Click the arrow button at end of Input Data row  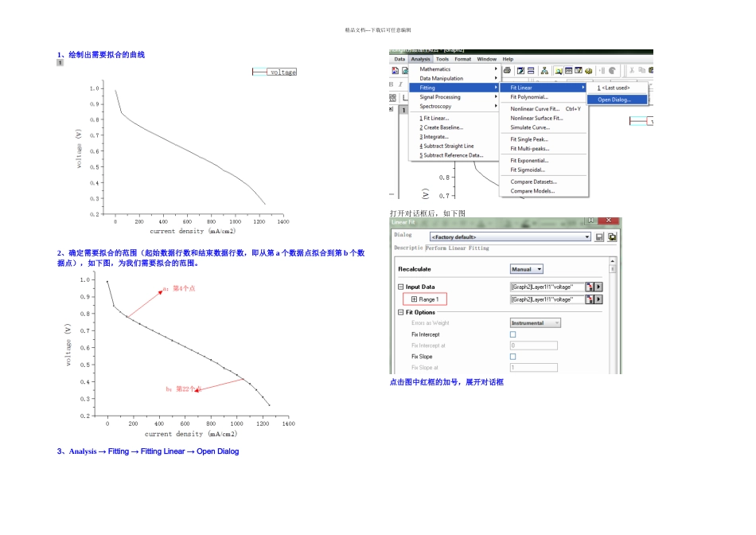pos(598,287)
